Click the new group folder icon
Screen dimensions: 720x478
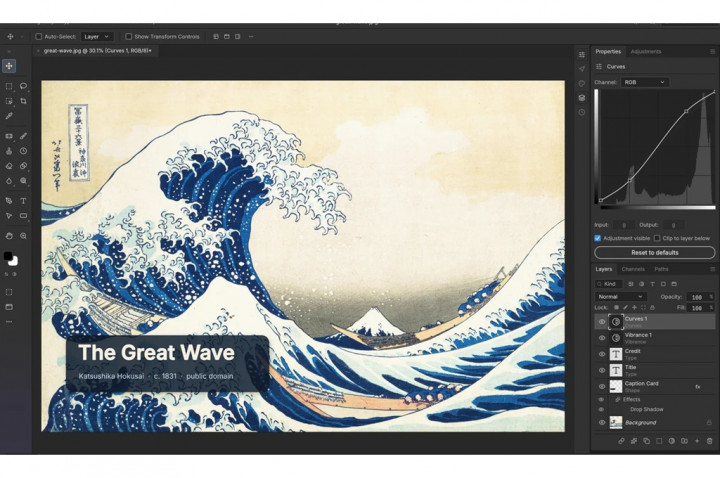[684, 441]
